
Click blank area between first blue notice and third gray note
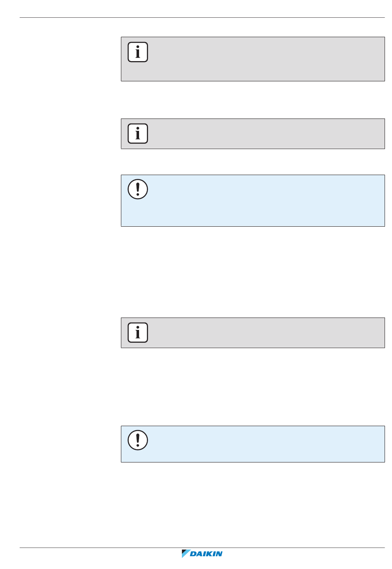[x=253, y=272]
